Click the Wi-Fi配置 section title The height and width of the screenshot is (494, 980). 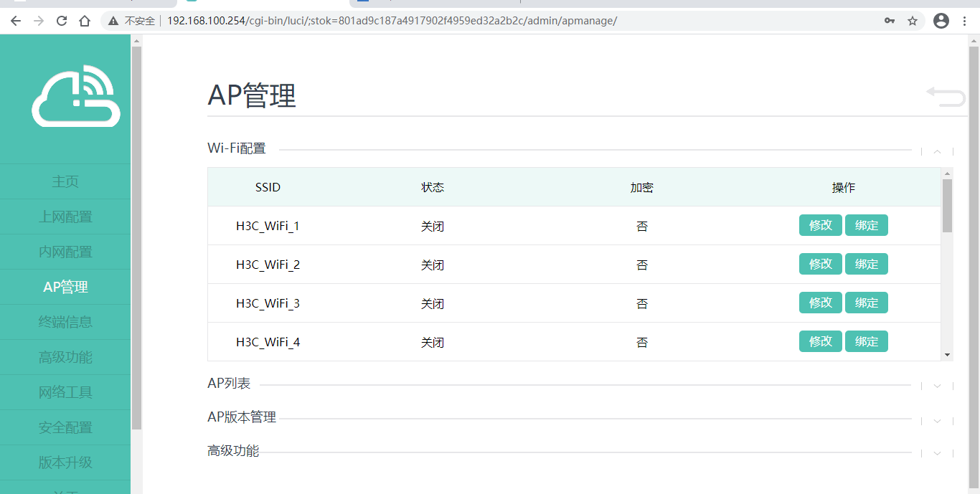point(237,148)
